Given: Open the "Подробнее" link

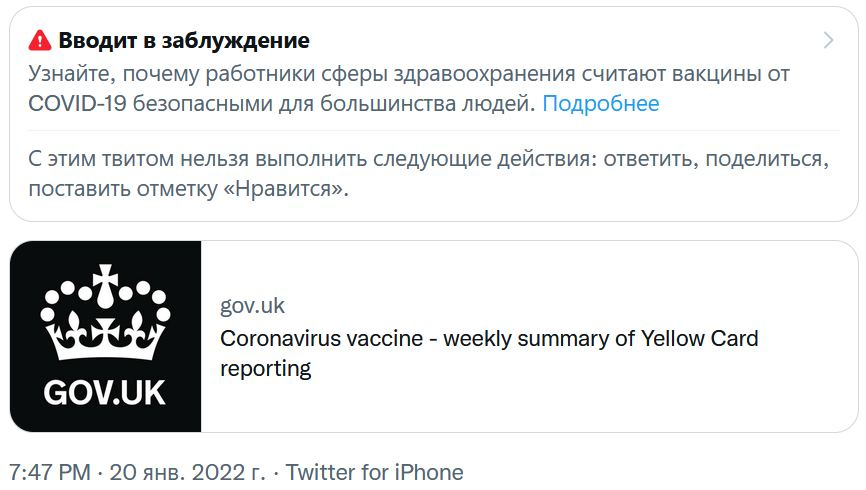Looking at the screenshot, I should click(x=600, y=104).
